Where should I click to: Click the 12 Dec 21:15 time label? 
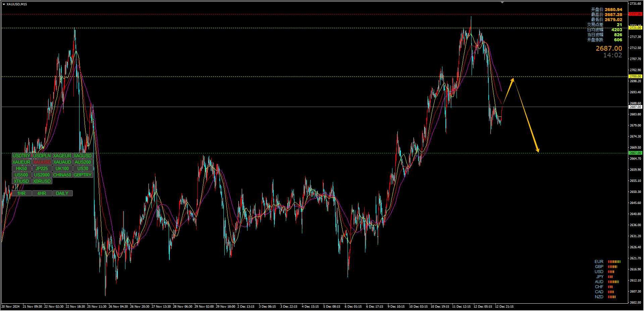tap(504, 307)
